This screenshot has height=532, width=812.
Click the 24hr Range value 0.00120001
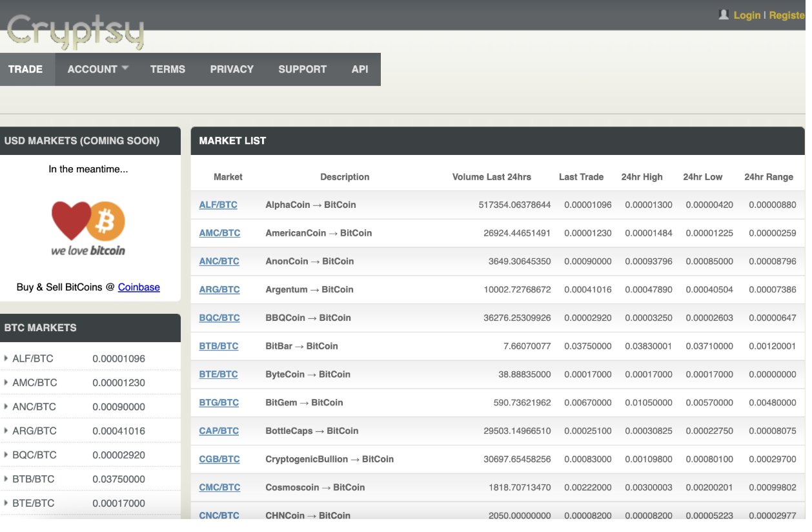[773, 346]
